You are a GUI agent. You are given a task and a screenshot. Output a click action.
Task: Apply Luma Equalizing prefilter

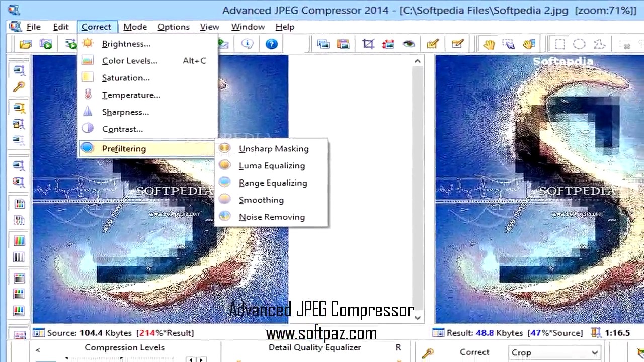point(271,166)
